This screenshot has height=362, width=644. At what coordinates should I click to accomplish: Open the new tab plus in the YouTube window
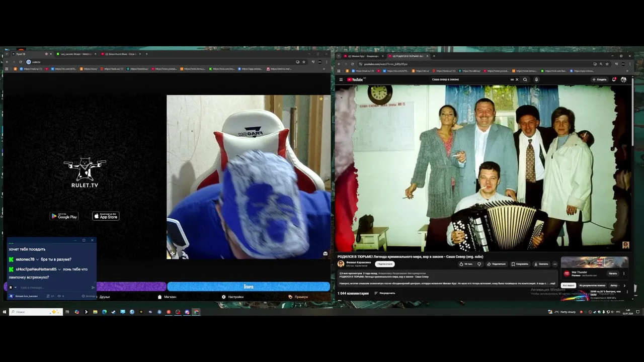click(434, 56)
